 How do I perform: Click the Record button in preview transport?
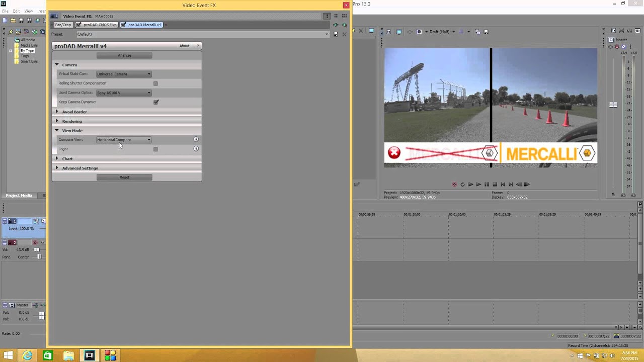[x=454, y=185]
